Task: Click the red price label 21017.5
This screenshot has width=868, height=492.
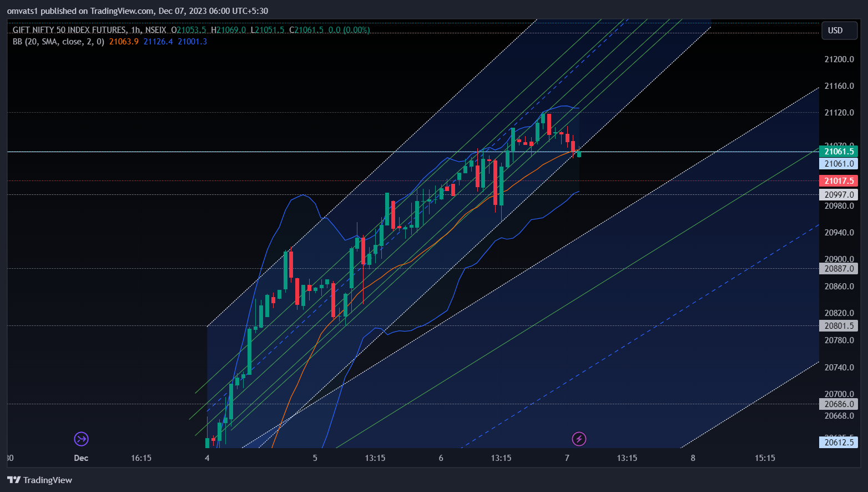Action: (839, 181)
